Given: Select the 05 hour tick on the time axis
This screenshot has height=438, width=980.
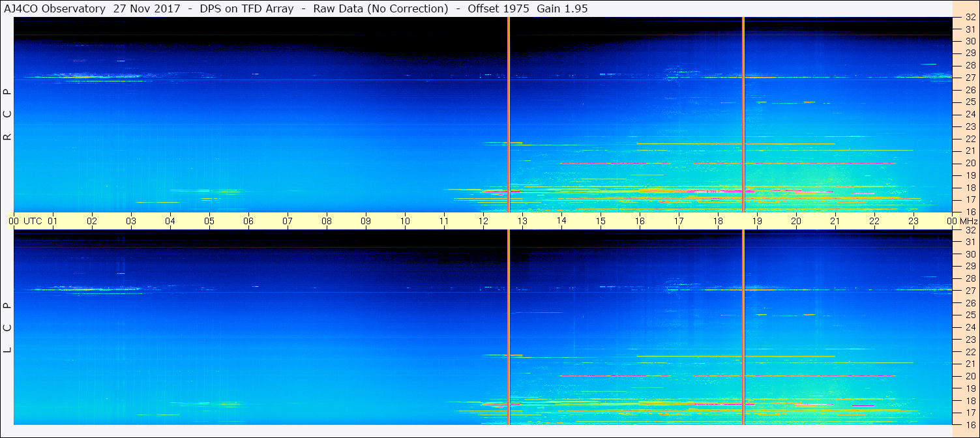Looking at the screenshot, I should [209, 221].
